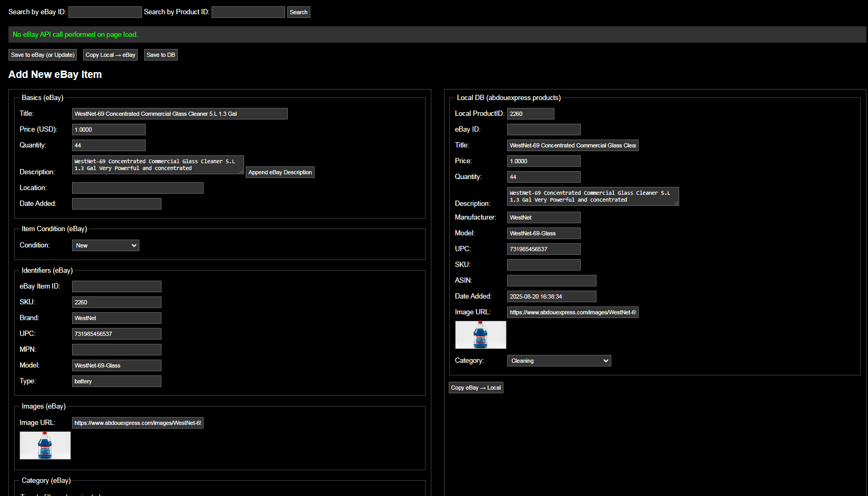
Task: Click the eBay Location input field
Action: pyautogui.click(x=137, y=188)
